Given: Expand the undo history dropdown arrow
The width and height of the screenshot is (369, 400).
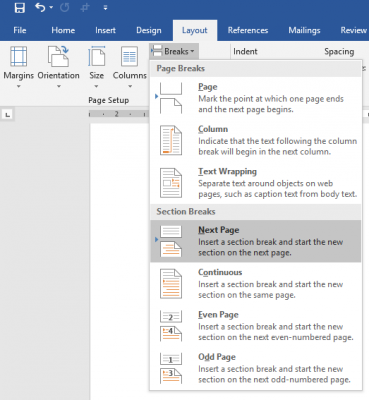Looking at the screenshot, I should [x=51, y=7].
